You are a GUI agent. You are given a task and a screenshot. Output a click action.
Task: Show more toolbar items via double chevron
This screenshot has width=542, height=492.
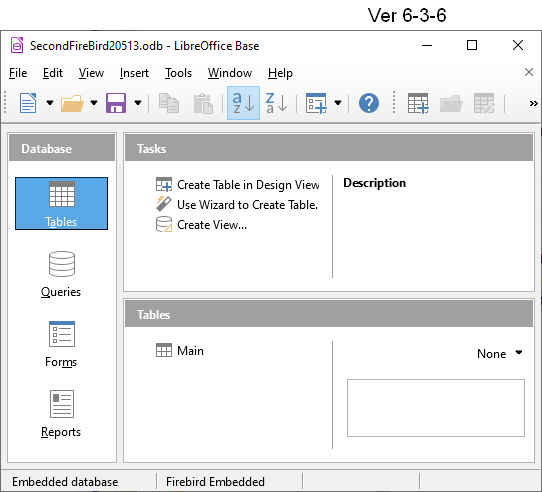click(x=533, y=103)
